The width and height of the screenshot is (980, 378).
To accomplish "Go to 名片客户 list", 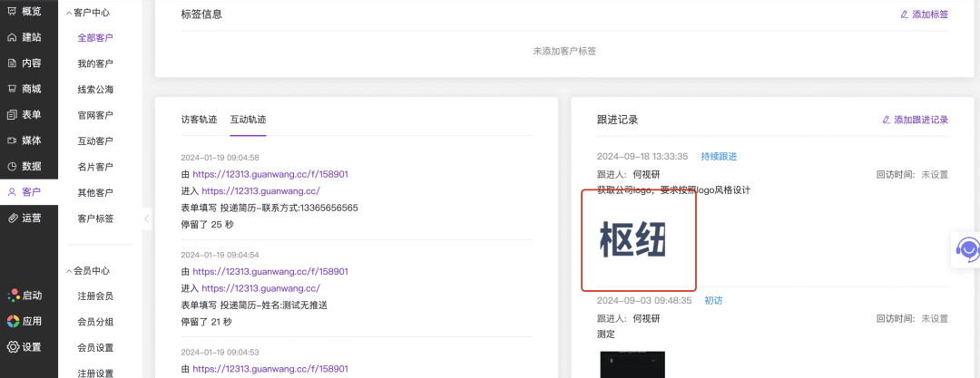I will pos(95,167).
